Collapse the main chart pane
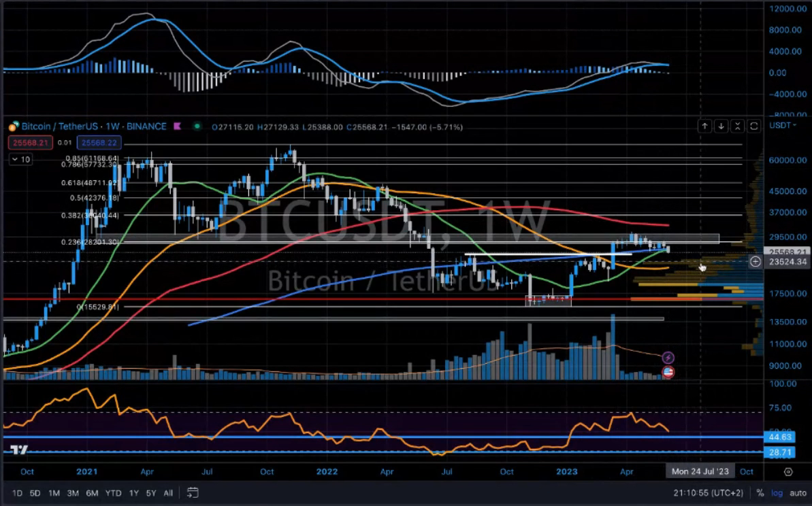This screenshot has height=506, width=812. 737,126
